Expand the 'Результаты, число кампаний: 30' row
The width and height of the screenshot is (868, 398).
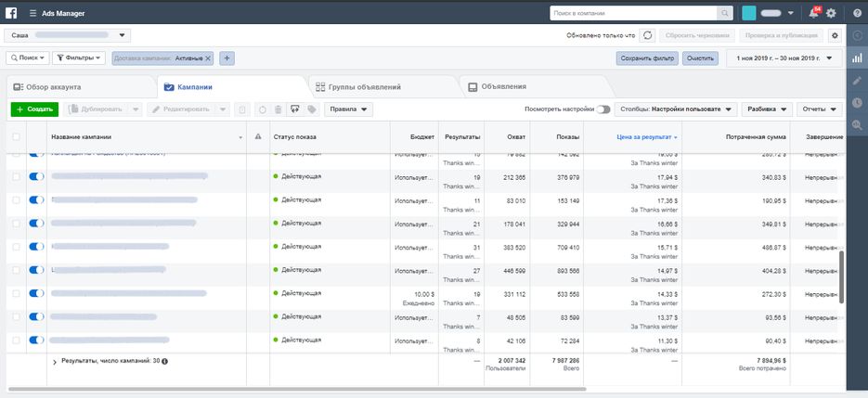point(55,362)
